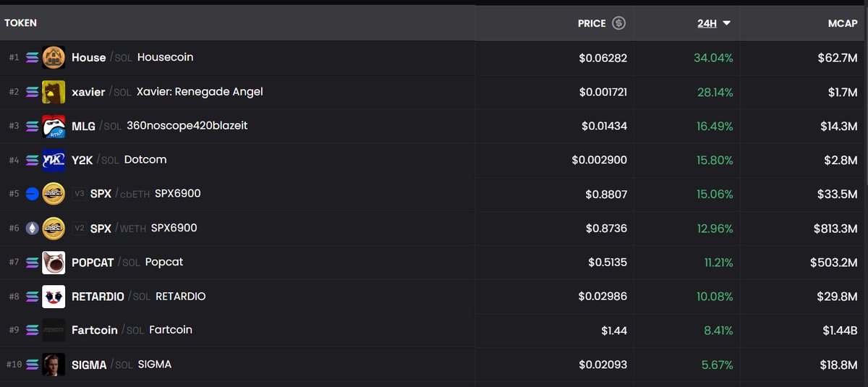This screenshot has width=868, height=387.
Task: Sort by the PRICE column header
Action: click(x=592, y=23)
